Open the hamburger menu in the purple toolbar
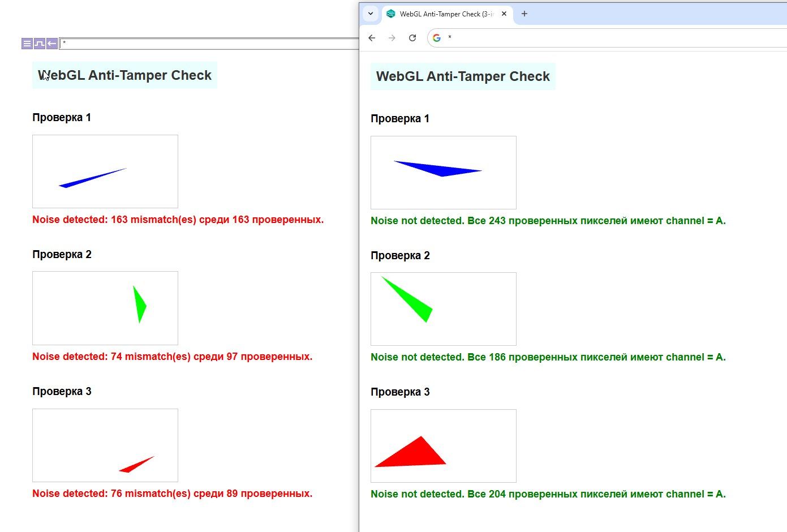The height and width of the screenshot is (532, 787). [27, 43]
